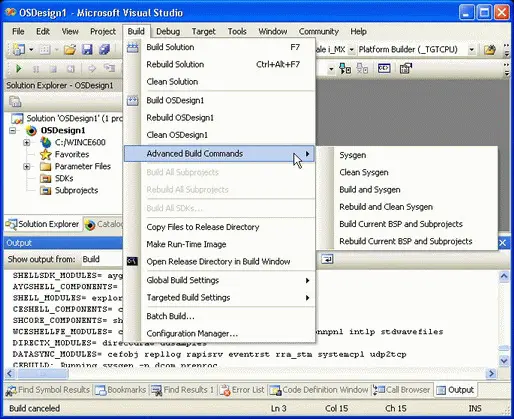The width and height of the screenshot is (514, 419).
Task: Open the device dropdown arrow beside Attach Device
Action: click(331, 69)
